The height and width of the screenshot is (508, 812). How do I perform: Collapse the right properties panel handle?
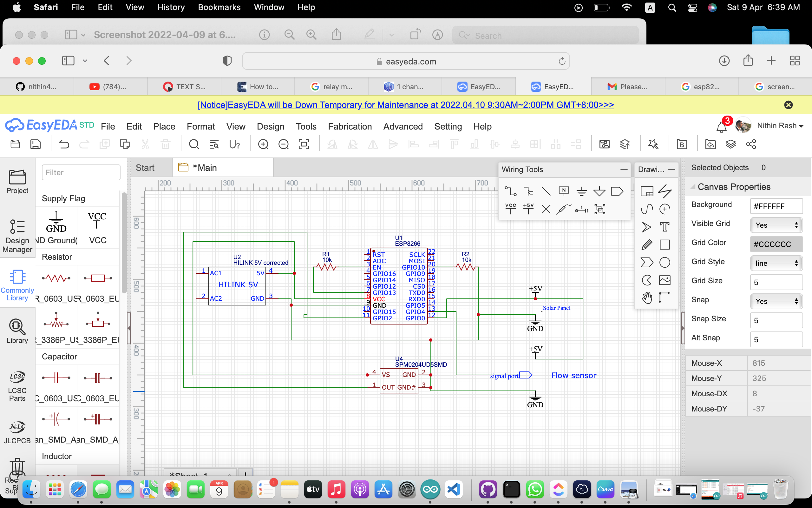coord(683,328)
